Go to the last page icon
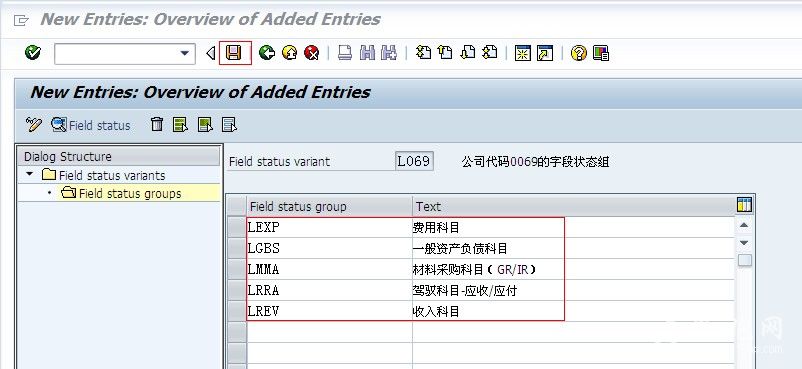Screen dimensions: 802x369 click(x=490, y=52)
